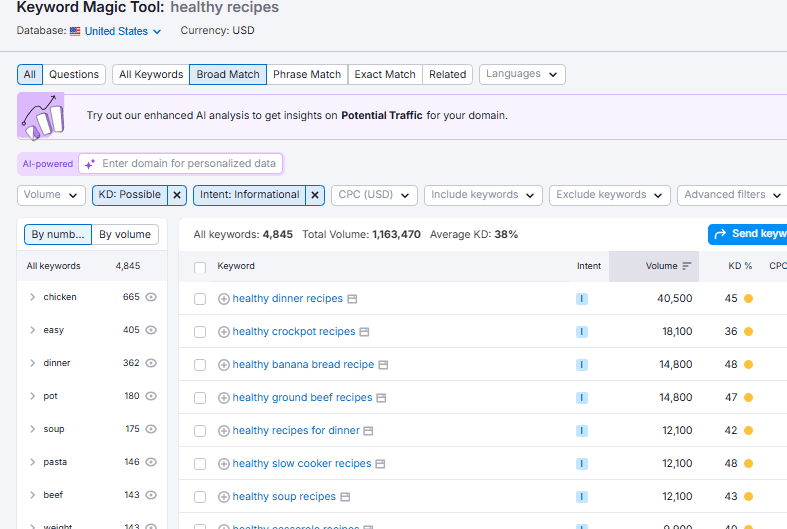Screen dimensions: 787x529
Task: Click the Informational intent badge for healthy soup recipes
Action: 582,497
